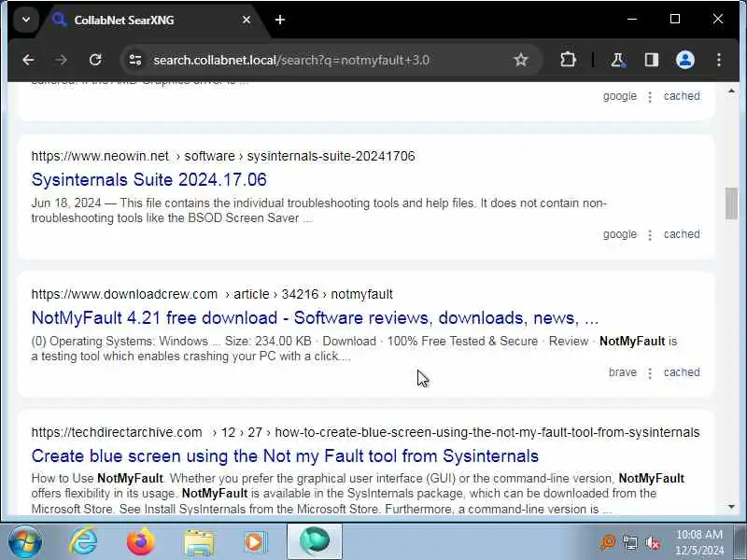
Task: Click scroll down arrow of page scrollbar
Action: (x=731, y=507)
